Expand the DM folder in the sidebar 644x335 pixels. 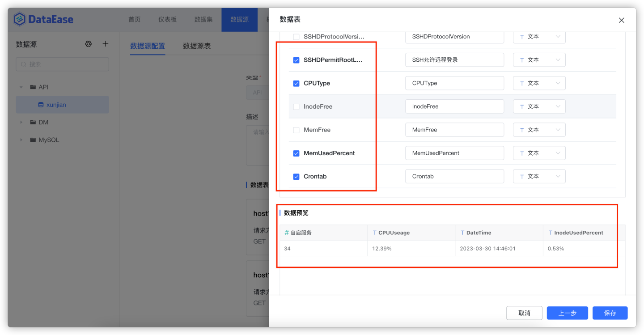coord(21,122)
